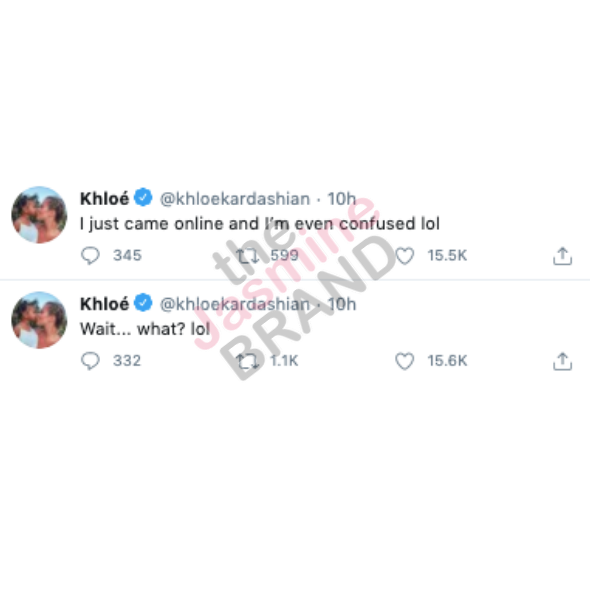Like the tweet showing 15.5K likes
The width and height of the screenshot is (590, 590).
[x=405, y=256]
